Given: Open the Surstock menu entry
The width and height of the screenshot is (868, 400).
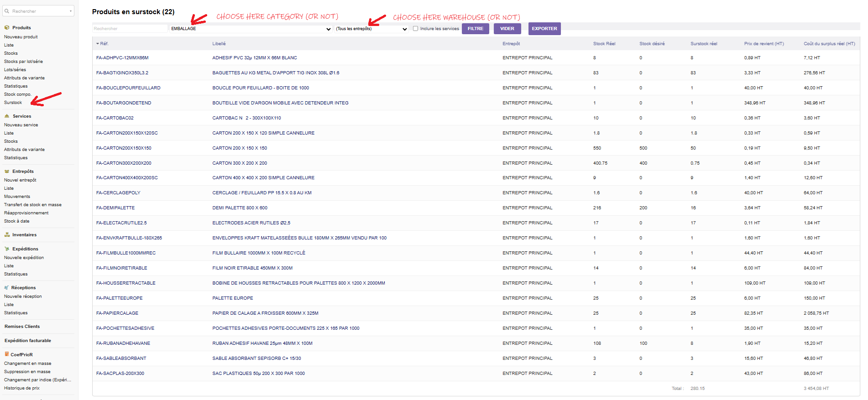Looking at the screenshot, I should click(x=13, y=103).
